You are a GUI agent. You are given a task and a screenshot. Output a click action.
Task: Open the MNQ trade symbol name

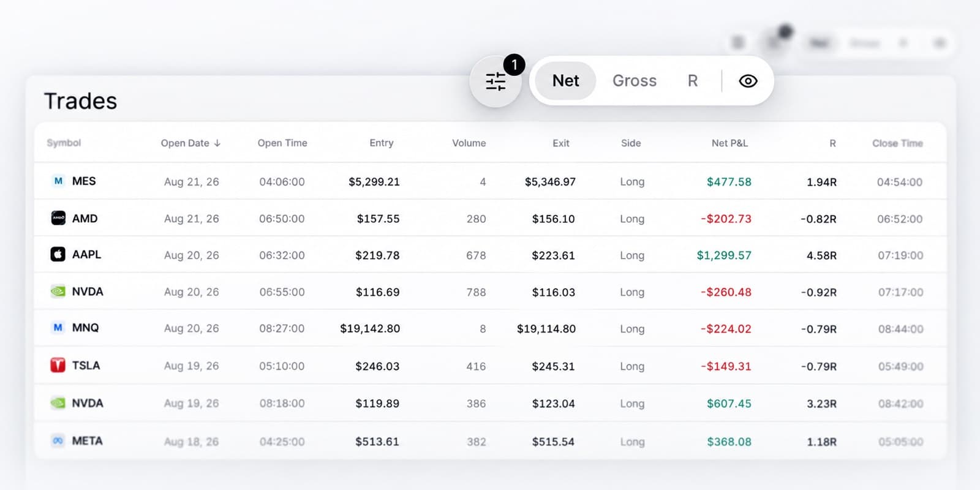point(85,328)
